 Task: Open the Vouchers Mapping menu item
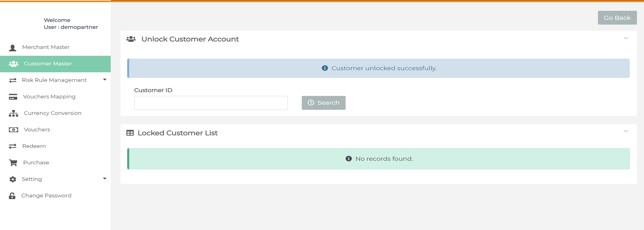click(49, 97)
